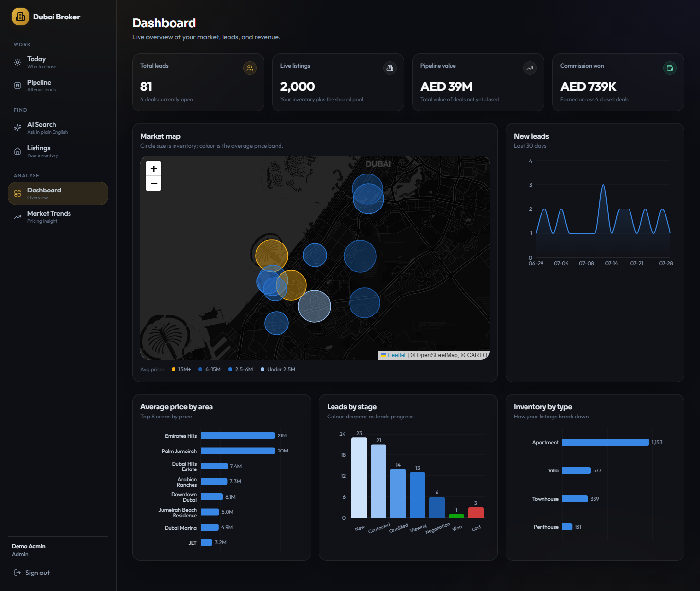Click the Inventory by type title

tap(543, 407)
